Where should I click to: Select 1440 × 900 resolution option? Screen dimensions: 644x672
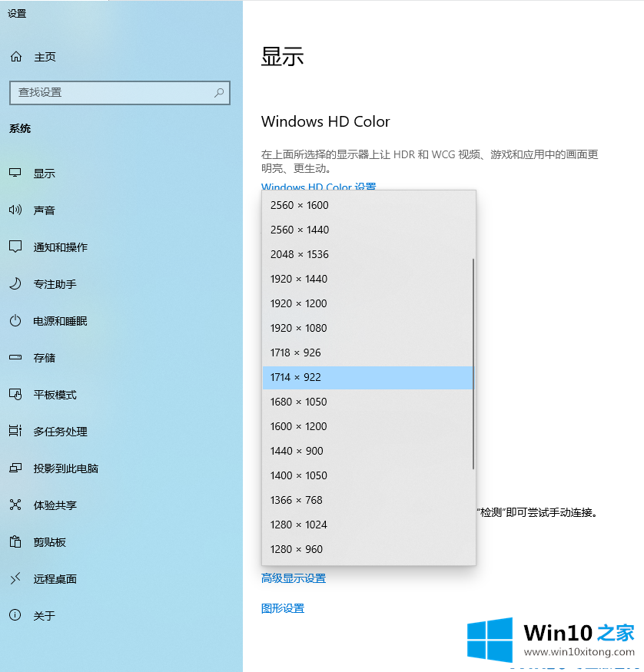pyautogui.click(x=368, y=452)
